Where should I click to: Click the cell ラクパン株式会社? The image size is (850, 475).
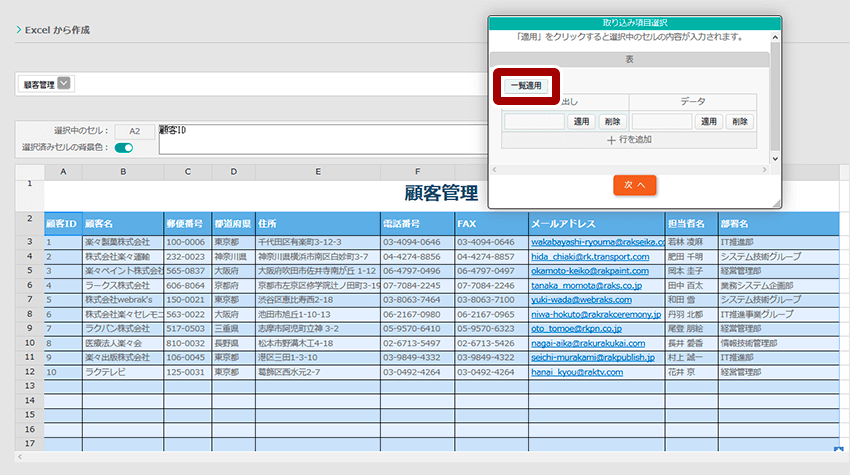[123, 329]
